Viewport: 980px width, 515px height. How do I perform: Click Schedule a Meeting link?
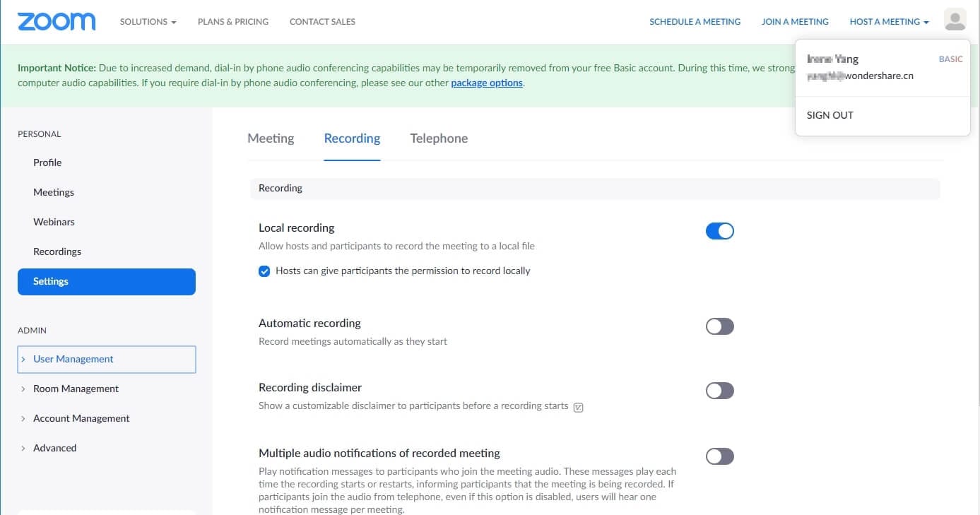[695, 22]
